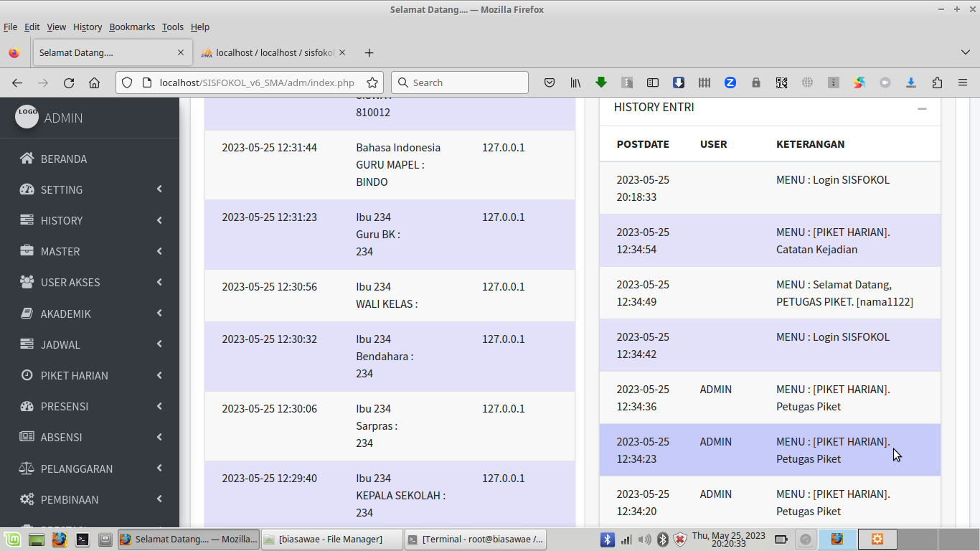Click the Bahasa Indonesia GURU MAPEL row

pyautogui.click(x=390, y=165)
